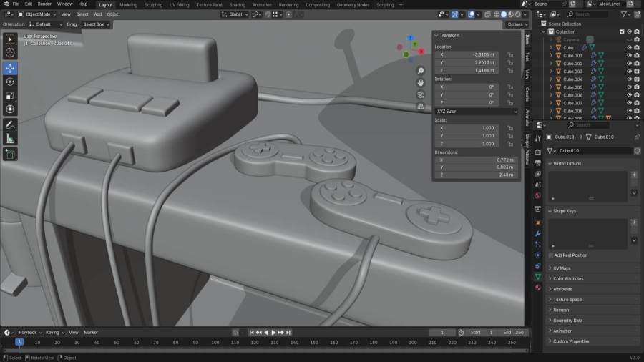Image resolution: width=644 pixels, height=362 pixels.
Task: Open the Object Mode dropdown
Action: (37, 14)
